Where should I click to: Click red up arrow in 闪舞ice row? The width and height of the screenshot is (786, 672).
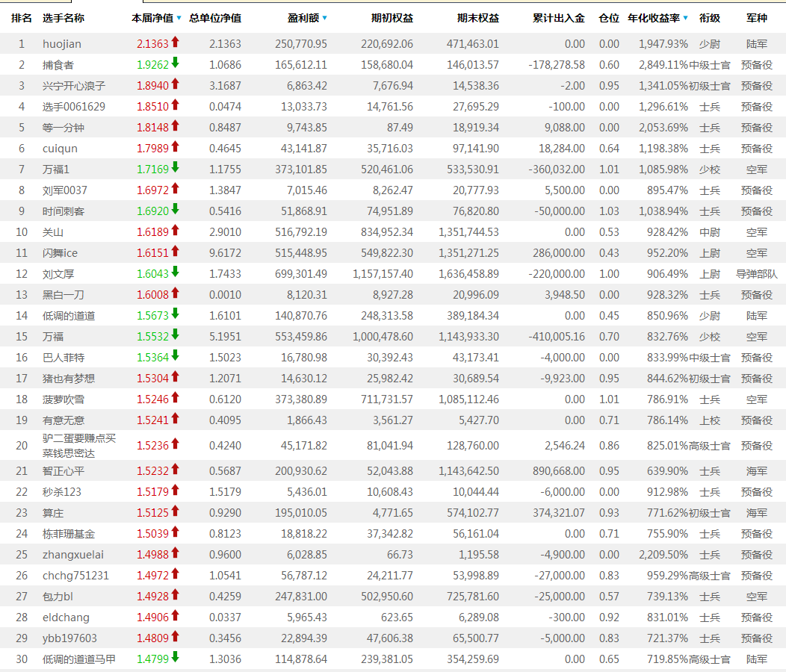coord(175,251)
